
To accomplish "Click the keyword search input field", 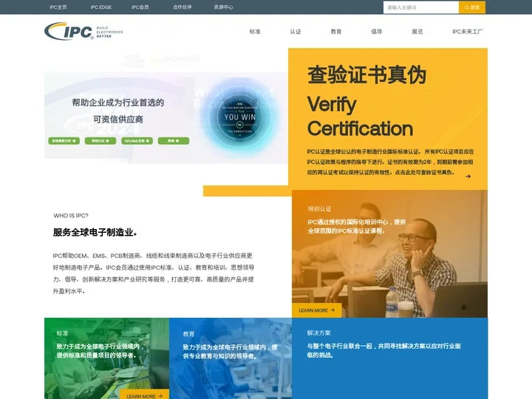I will click(x=421, y=7).
